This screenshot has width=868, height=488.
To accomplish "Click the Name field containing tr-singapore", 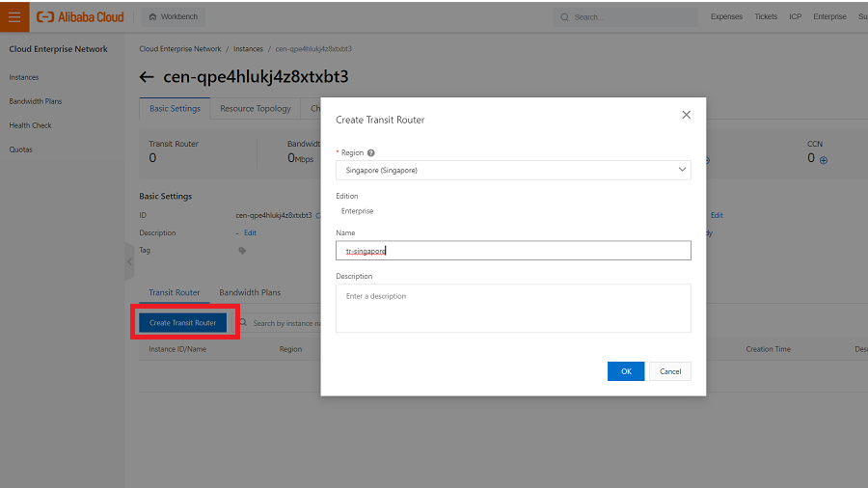I will [513, 251].
